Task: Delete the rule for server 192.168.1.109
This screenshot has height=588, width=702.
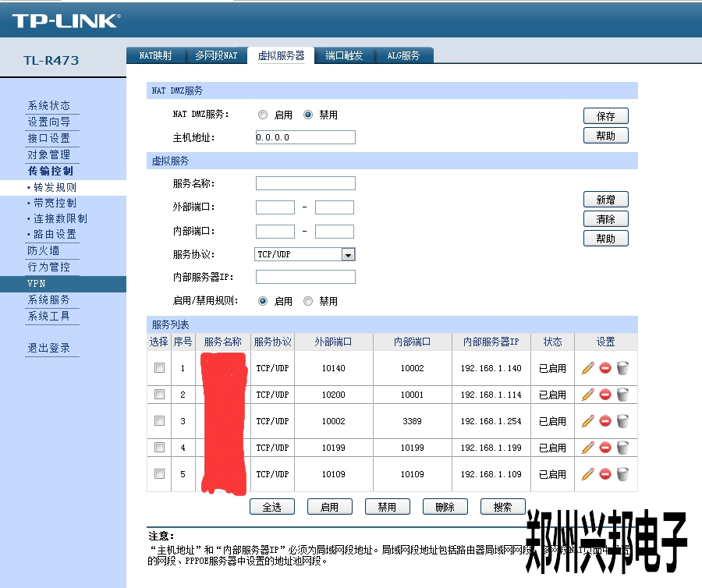Action: pos(622,474)
